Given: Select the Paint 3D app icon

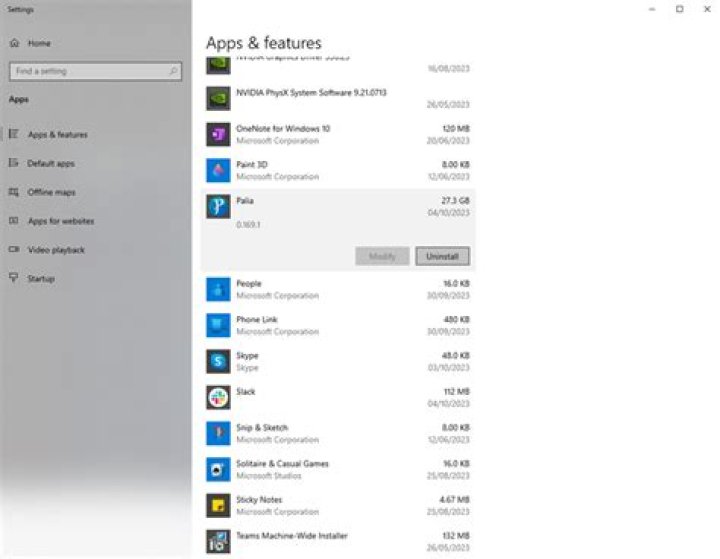Looking at the screenshot, I should (218, 170).
